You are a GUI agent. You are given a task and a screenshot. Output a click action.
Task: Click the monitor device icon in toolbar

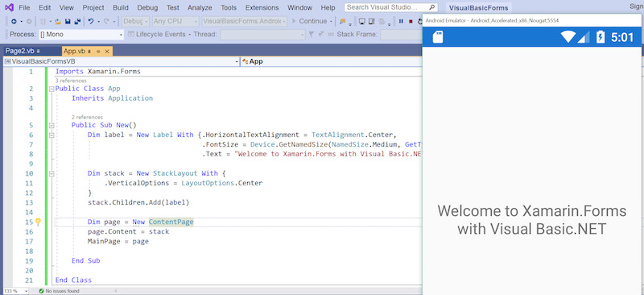(361, 22)
